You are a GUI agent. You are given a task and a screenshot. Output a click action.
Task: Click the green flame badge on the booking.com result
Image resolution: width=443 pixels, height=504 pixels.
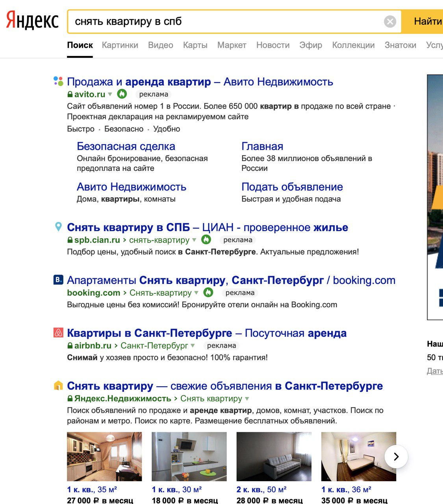click(x=208, y=292)
